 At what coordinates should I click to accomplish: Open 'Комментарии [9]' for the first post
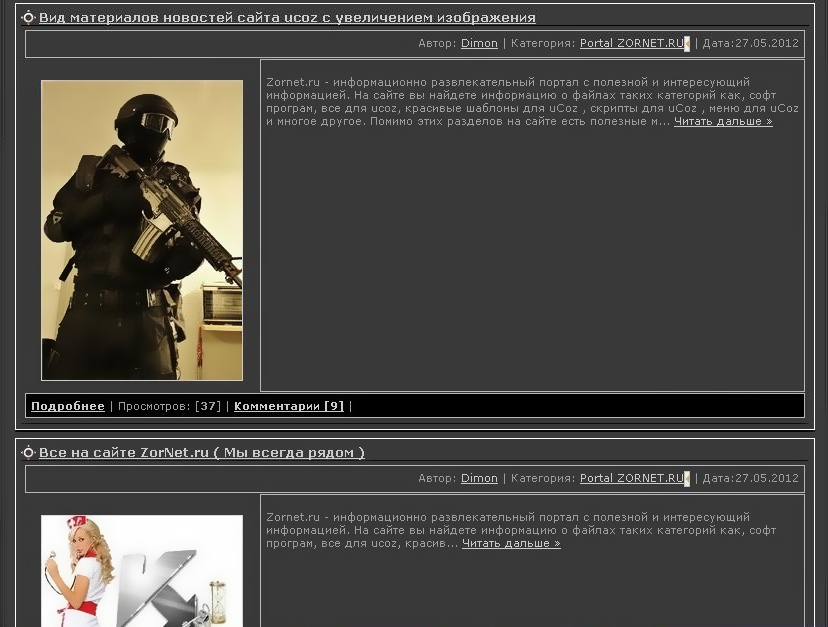(x=289, y=407)
